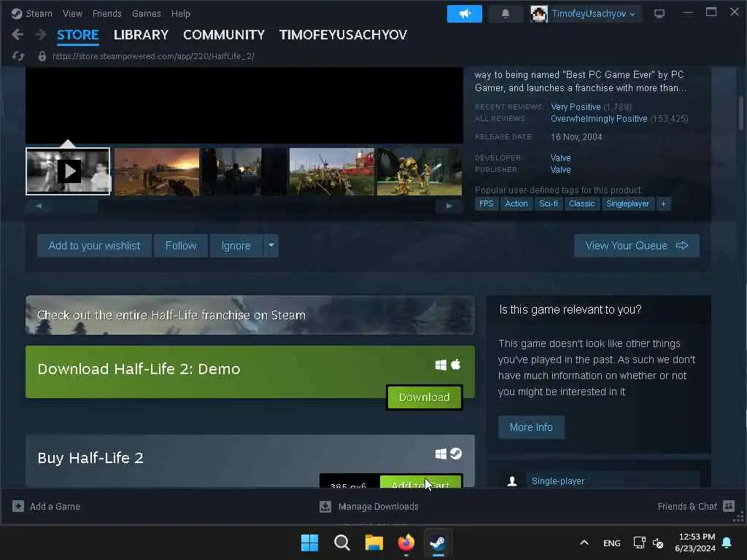
Task: Click Apple macOS icon in demo section
Action: tap(456, 365)
